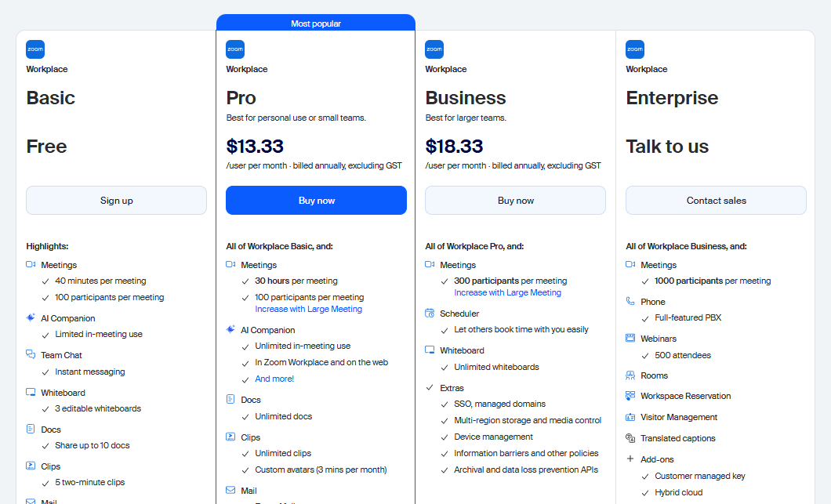Click 40 minutes per meeting text

[x=100, y=281]
